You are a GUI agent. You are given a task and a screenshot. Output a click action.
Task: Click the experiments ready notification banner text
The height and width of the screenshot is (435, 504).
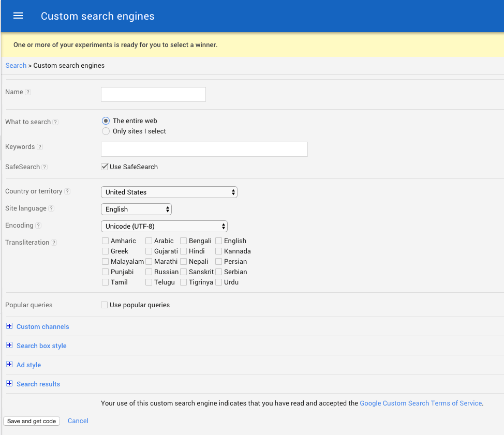[115, 45]
